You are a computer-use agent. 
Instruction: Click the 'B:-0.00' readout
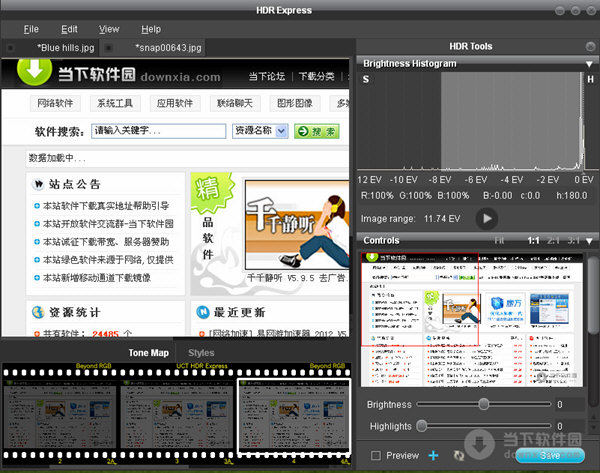pos(497,196)
